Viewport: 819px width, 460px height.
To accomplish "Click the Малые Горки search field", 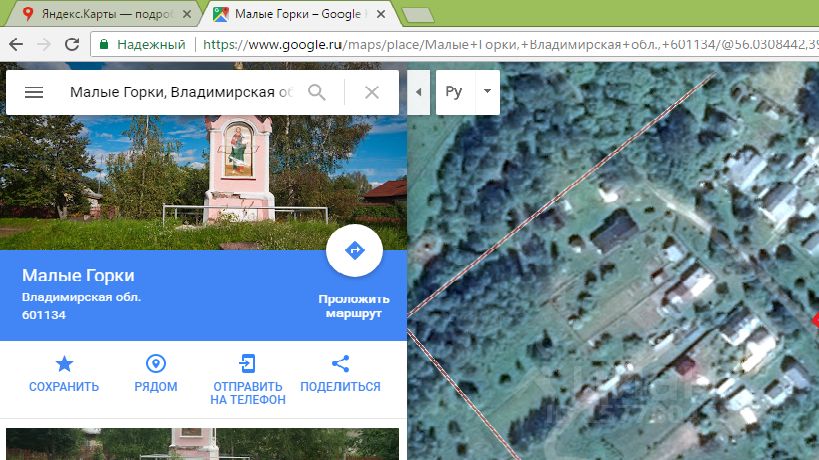I will (181, 92).
